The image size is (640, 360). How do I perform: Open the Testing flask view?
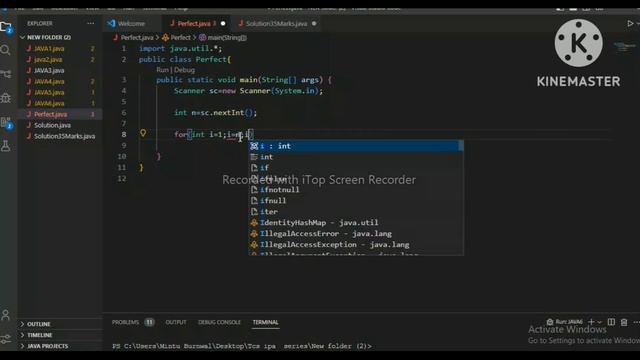point(6,146)
